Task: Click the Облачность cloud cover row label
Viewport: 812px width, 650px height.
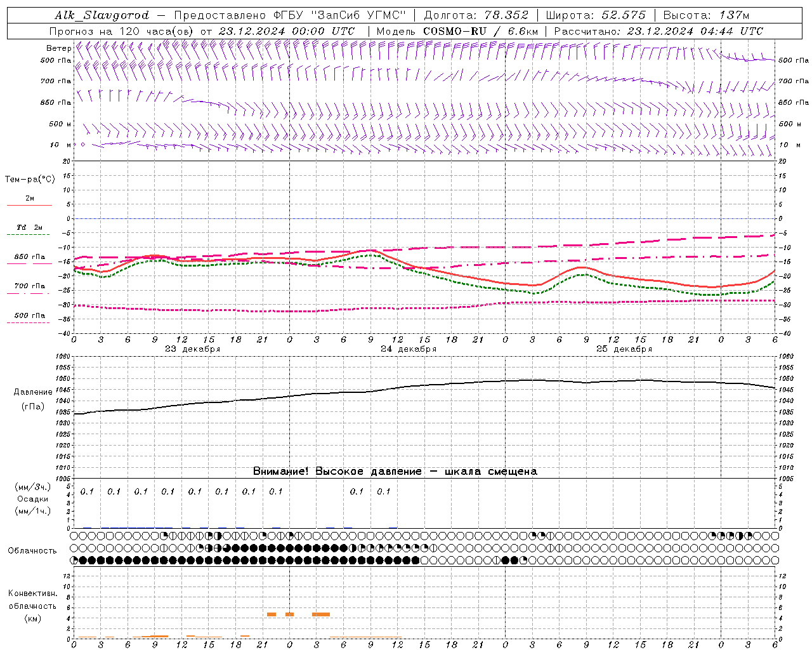Action: (x=32, y=550)
